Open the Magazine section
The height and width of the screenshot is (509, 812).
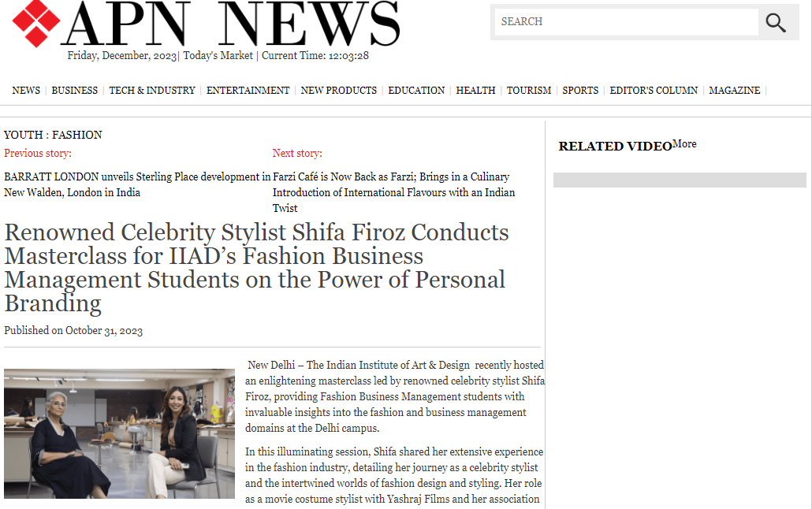[734, 91]
